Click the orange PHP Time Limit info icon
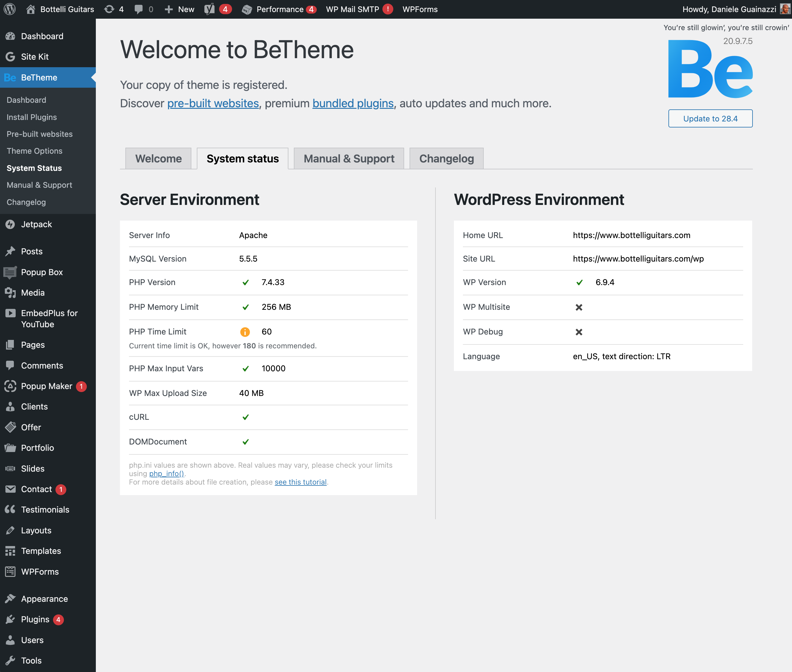The image size is (792, 672). [245, 332]
